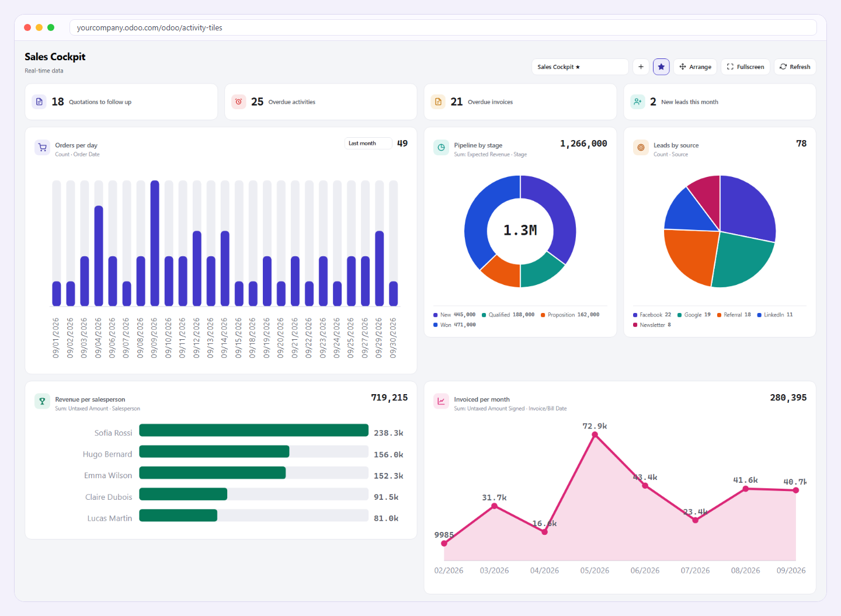This screenshot has width=841, height=616.
Task: Refresh the dashboard data
Action: point(795,67)
